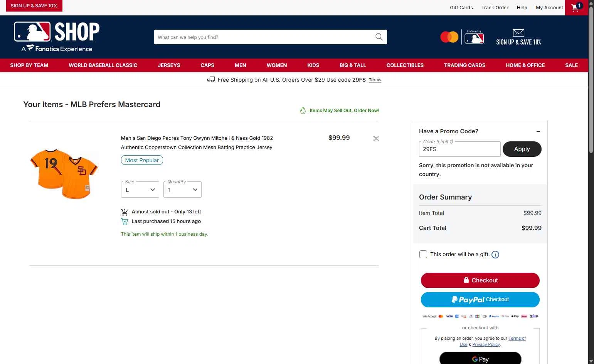Open the Help link
The image size is (594, 364).
pyautogui.click(x=522, y=8)
